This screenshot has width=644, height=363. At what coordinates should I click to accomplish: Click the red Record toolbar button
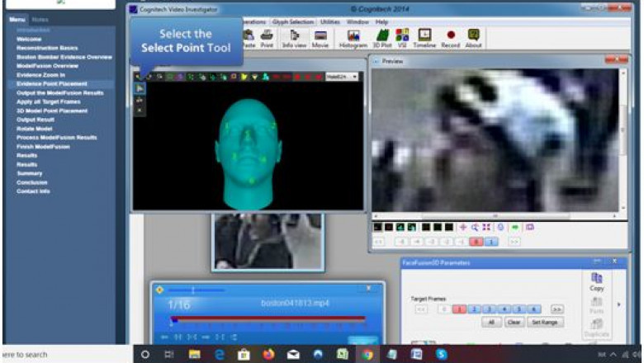(x=451, y=39)
